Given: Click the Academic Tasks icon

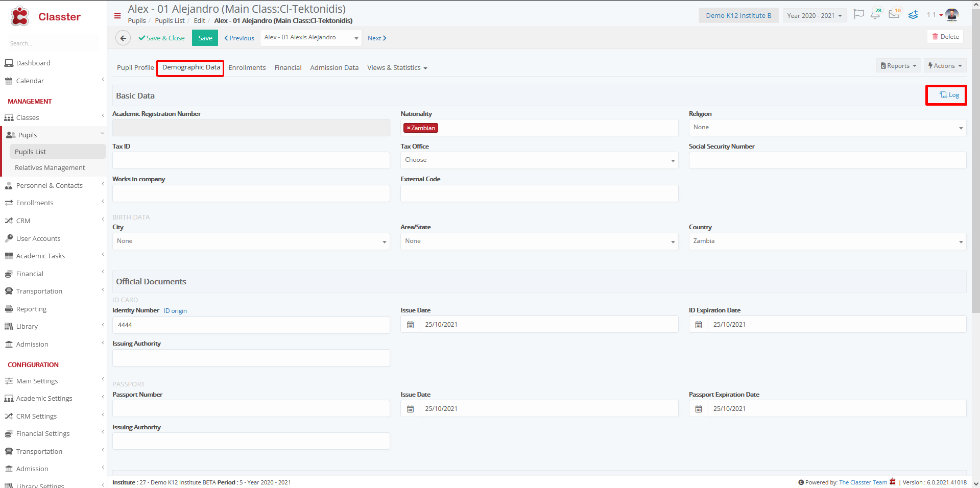Looking at the screenshot, I should click(x=9, y=256).
